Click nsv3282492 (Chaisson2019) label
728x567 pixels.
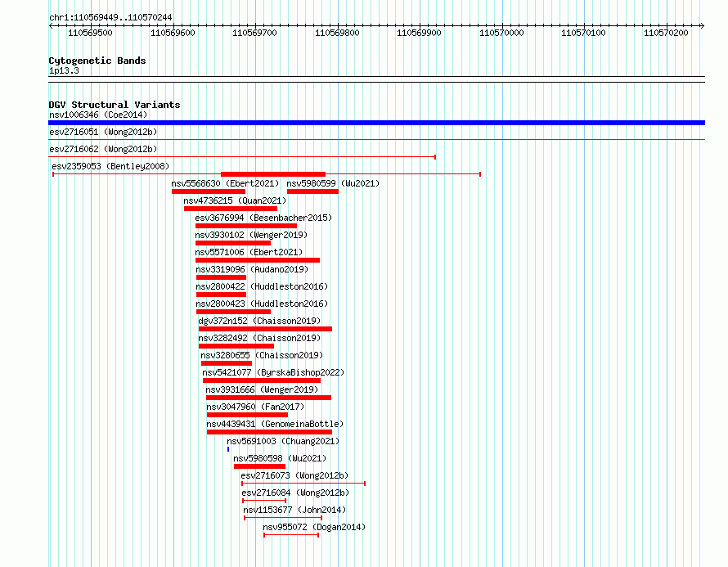click(x=259, y=338)
